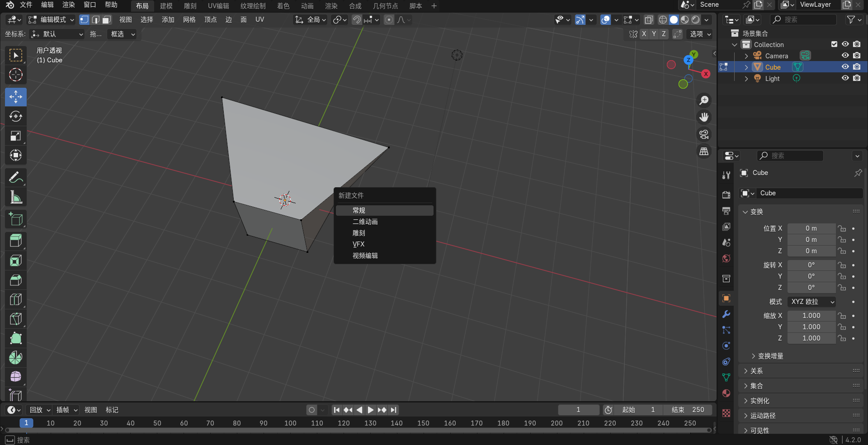Open the Render properties tab
The height and width of the screenshot is (445, 868).
pos(726,195)
